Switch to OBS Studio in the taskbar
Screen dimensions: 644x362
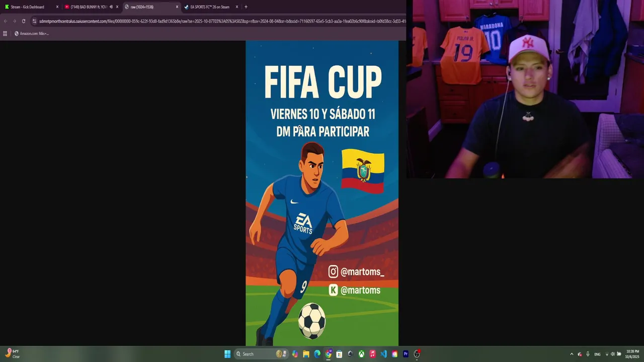tap(417, 354)
